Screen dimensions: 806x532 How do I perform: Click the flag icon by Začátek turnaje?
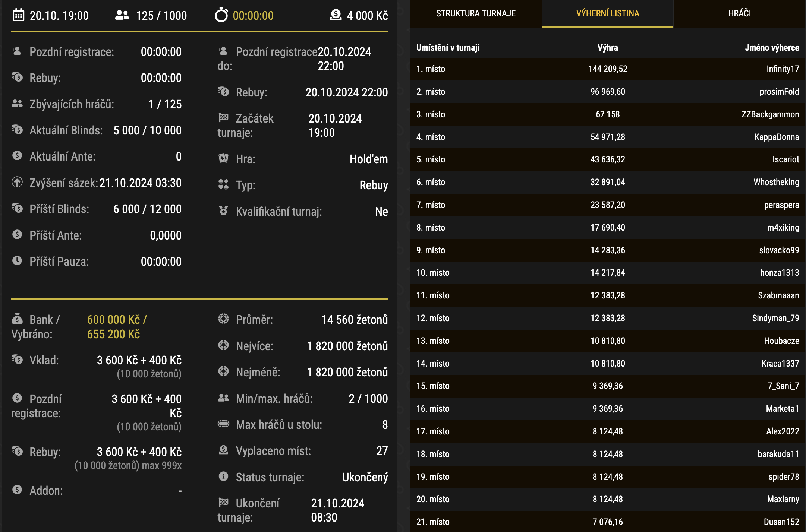point(223,118)
